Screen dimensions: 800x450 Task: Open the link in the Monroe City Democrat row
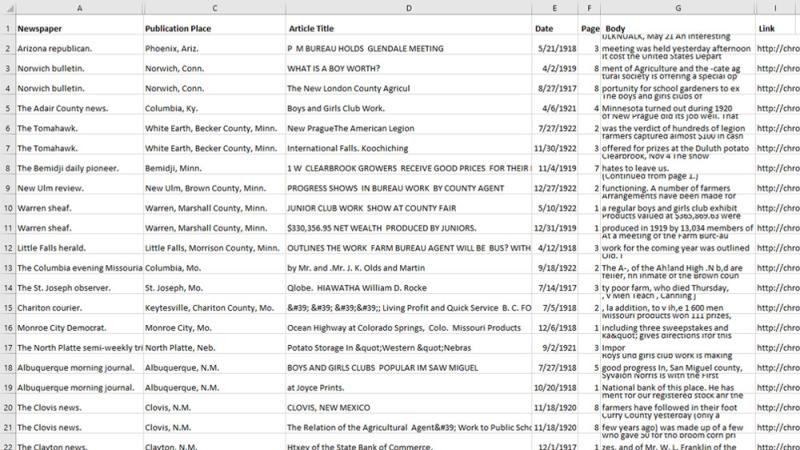click(778, 328)
